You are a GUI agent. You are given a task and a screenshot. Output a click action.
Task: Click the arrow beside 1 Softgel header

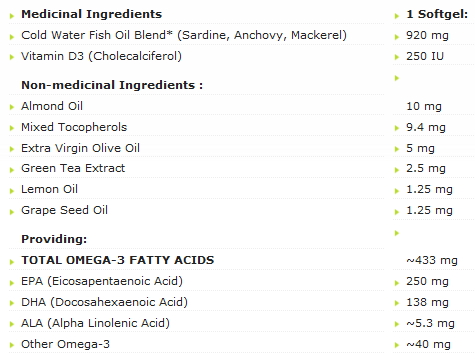(397, 16)
